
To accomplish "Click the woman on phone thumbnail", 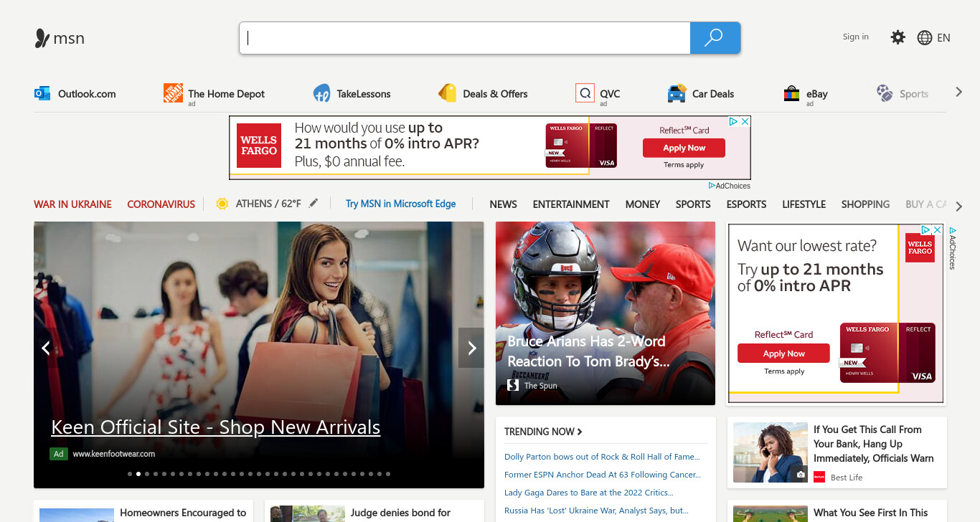I will (x=771, y=452).
